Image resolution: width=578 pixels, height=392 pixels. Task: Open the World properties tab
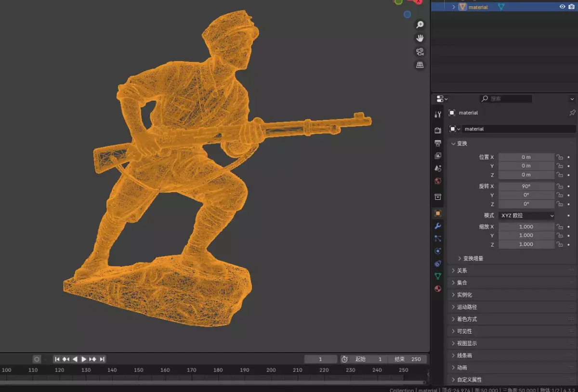[x=438, y=181]
